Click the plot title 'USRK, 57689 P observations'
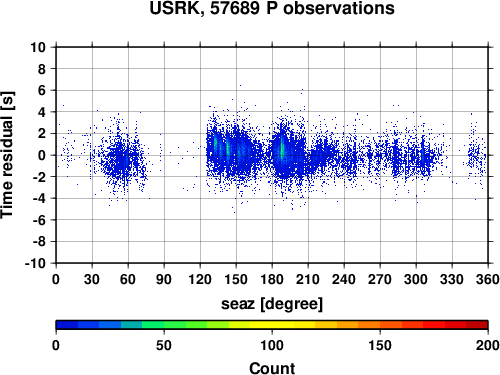The width and height of the screenshot is (500, 375). tap(272, 8)
